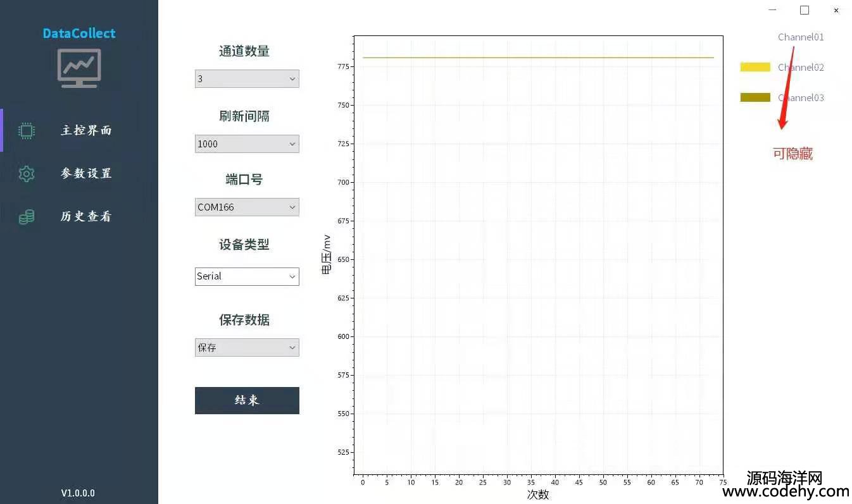The width and height of the screenshot is (852, 504).
Task: Click the yellow Channel02 color swatch
Action: coord(755,67)
